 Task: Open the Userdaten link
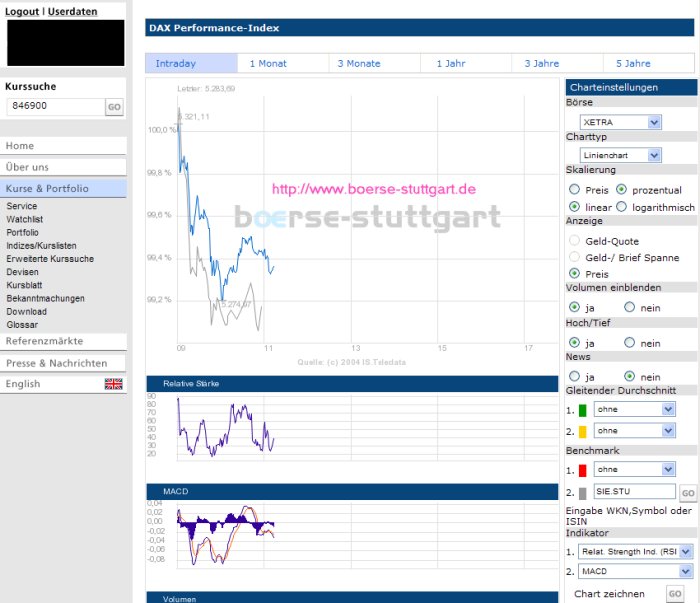72,12
